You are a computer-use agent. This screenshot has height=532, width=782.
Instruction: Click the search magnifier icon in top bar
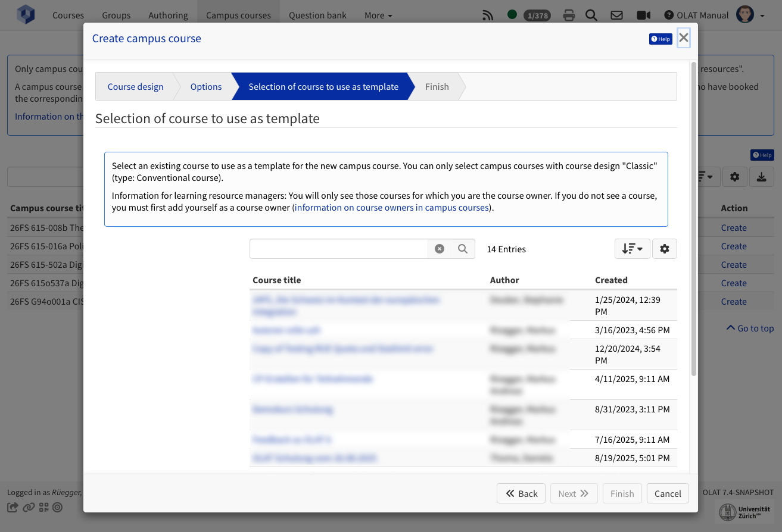[591, 15]
